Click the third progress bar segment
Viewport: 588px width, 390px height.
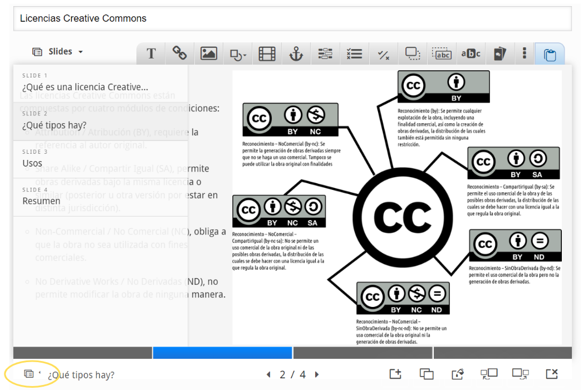pos(362,353)
